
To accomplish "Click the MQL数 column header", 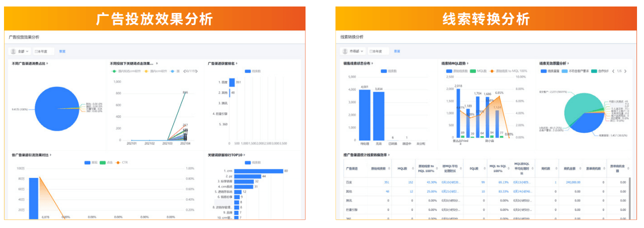I will click(x=403, y=168).
